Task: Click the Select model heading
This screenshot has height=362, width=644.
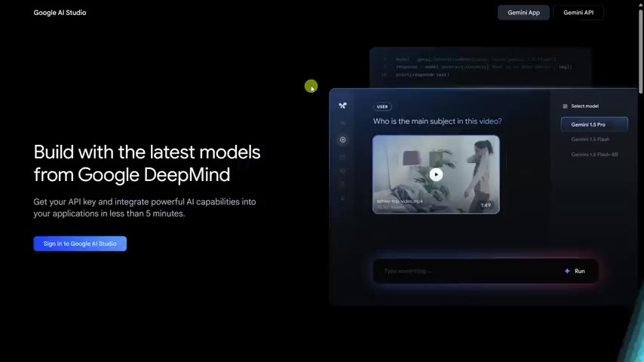Action: click(x=585, y=106)
